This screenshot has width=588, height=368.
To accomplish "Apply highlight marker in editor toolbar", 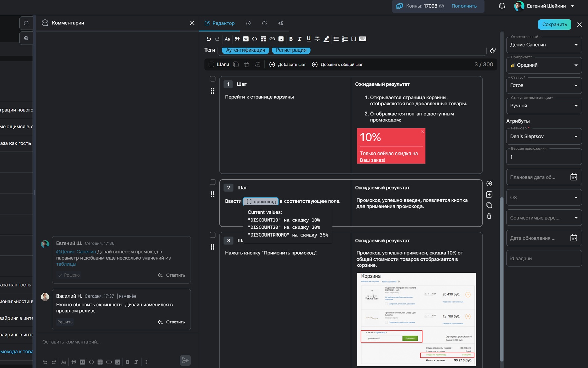I will coord(326,39).
